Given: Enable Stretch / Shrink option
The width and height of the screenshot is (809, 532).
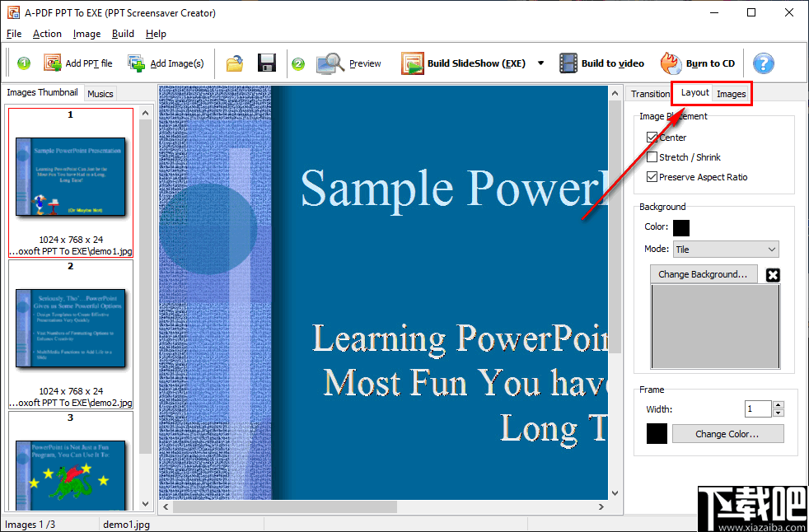Looking at the screenshot, I should click(653, 156).
